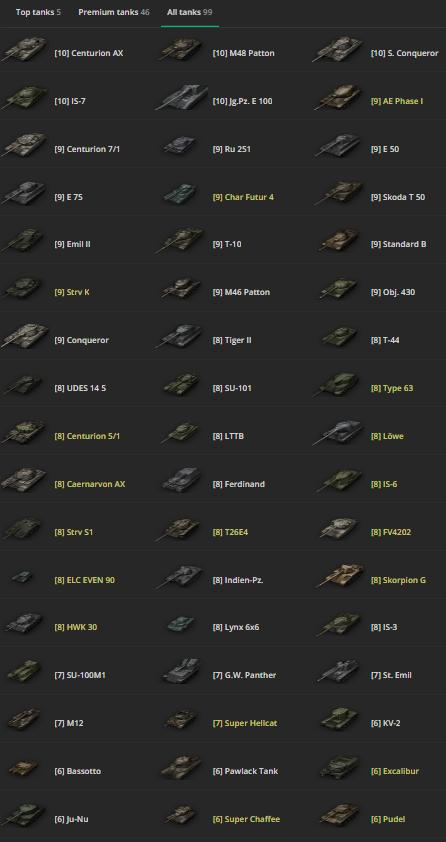Open the Pudel tank entry
Image resolution: width=446 pixels, height=842 pixels.
click(387, 819)
